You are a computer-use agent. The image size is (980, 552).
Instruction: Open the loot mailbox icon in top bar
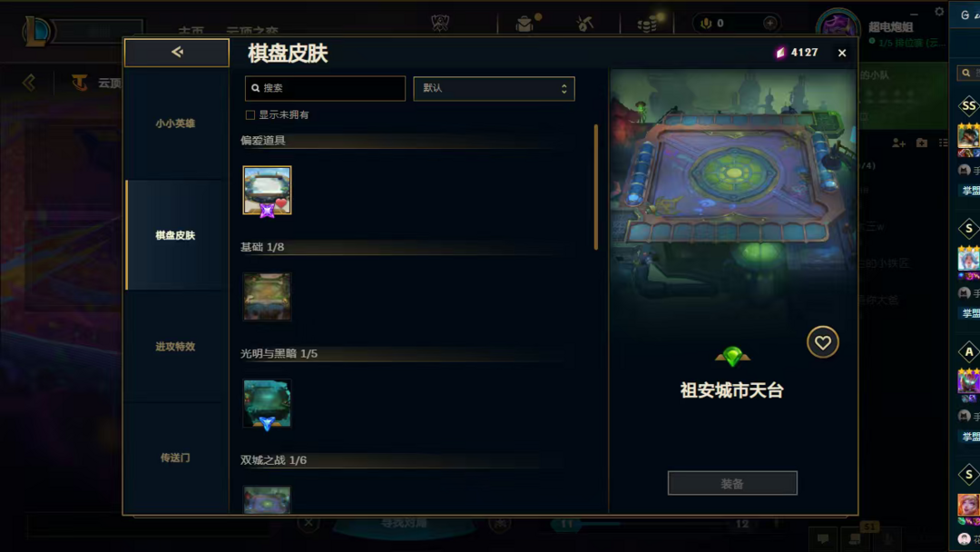pos(525,24)
